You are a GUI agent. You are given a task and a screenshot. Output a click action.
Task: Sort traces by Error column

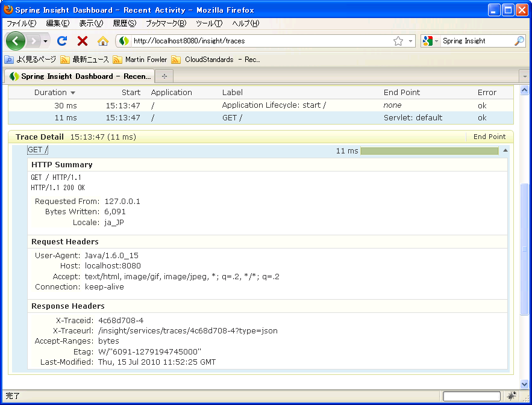(x=487, y=93)
